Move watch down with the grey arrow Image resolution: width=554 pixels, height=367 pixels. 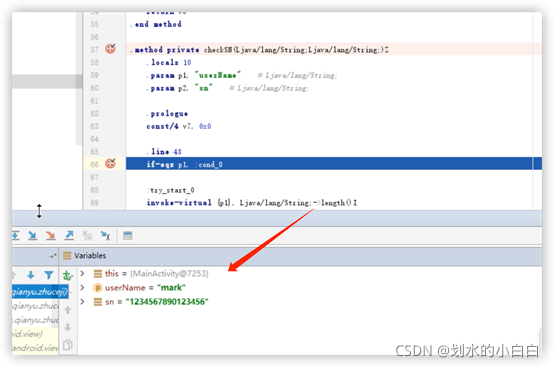coord(68,327)
